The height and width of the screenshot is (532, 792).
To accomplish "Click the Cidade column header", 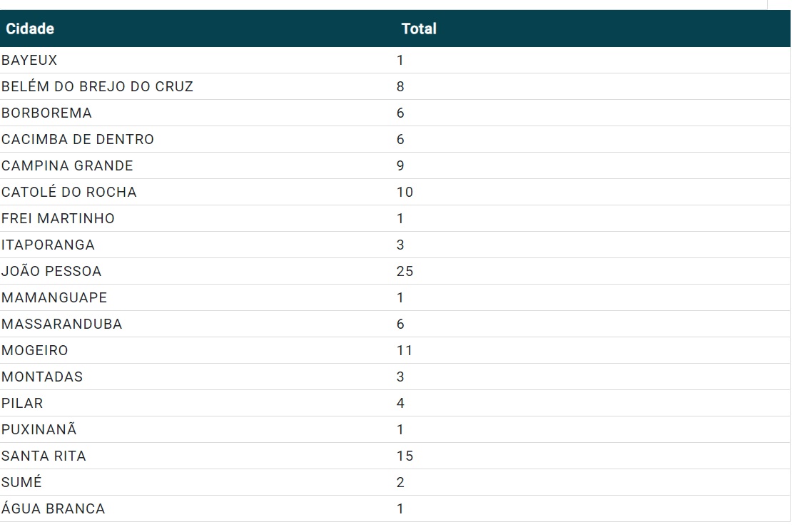I will coord(30,29).
